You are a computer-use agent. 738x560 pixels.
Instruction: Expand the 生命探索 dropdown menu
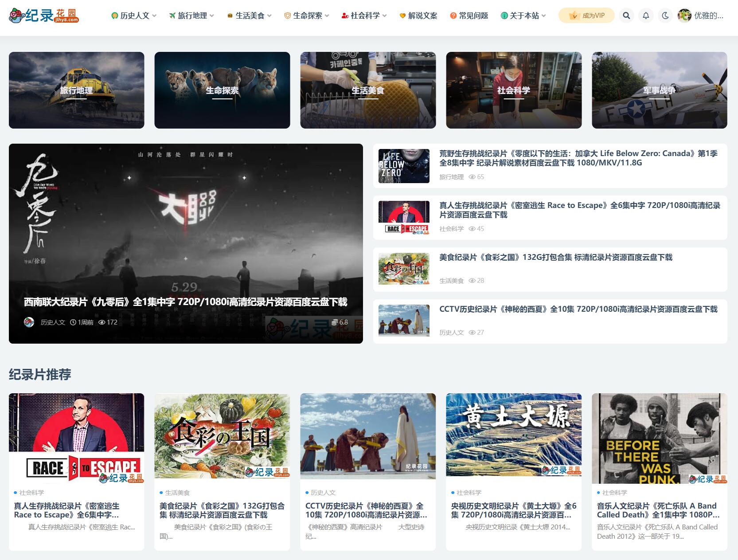tap(307, 16)
